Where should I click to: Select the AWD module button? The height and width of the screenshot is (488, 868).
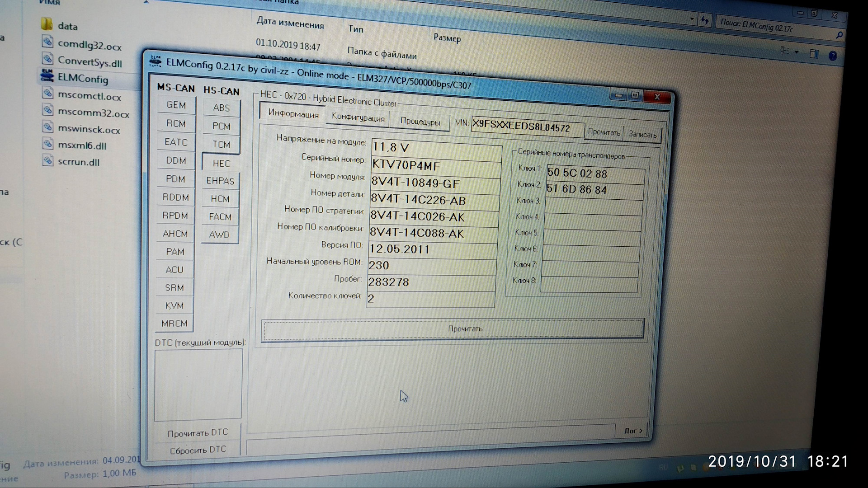coord(220,235)
